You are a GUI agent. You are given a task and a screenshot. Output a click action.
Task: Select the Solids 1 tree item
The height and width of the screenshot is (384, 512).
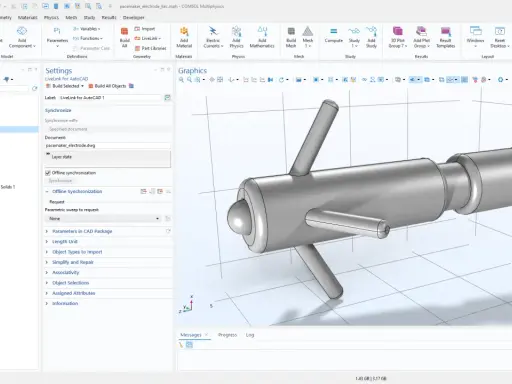[8, 187]
